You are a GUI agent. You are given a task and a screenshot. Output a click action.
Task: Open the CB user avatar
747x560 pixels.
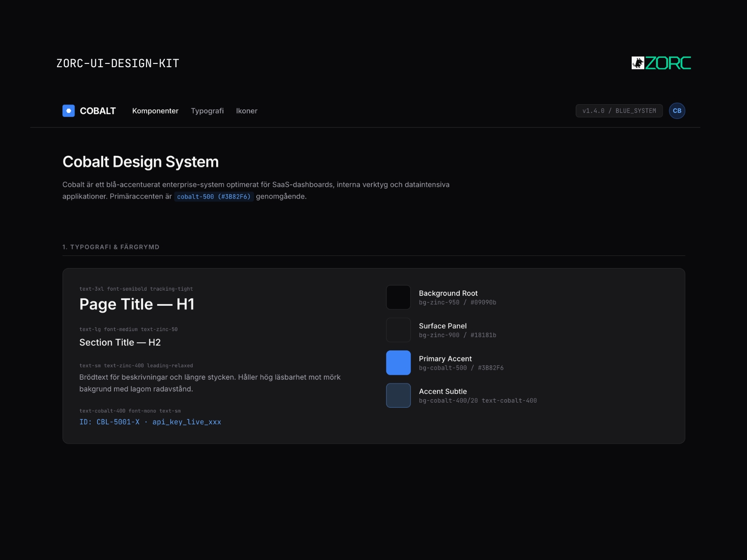pyautogui.click(x=677, y=111)
